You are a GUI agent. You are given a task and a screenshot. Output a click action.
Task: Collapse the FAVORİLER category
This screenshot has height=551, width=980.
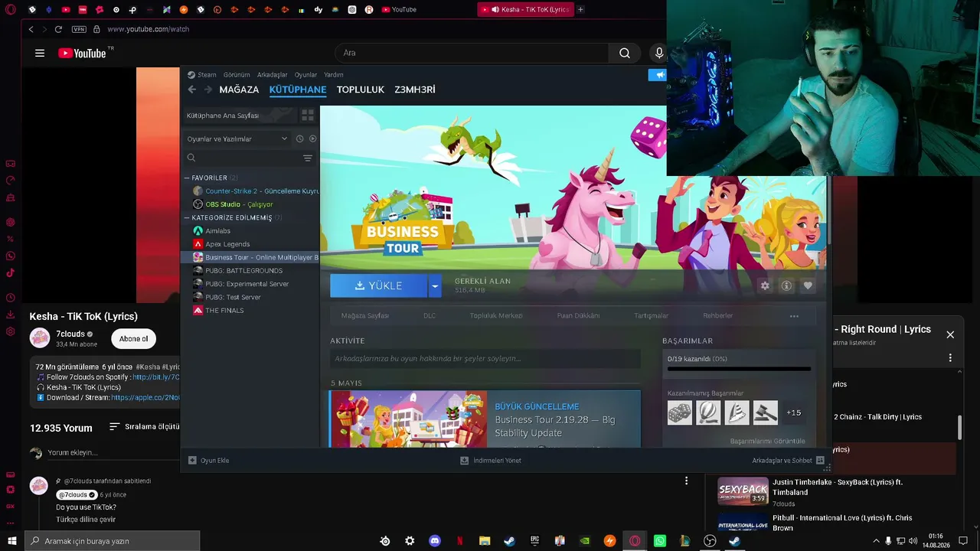186,178
